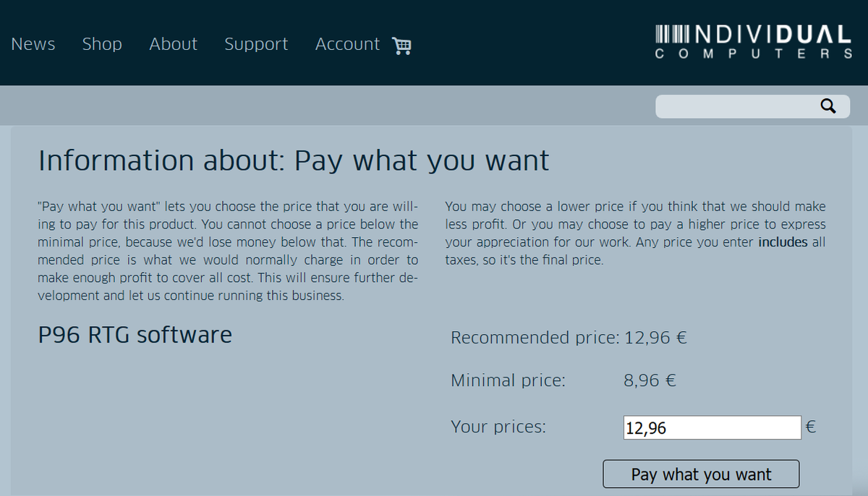Click the Information about heading
868x496 pixels.
[294, 161]
